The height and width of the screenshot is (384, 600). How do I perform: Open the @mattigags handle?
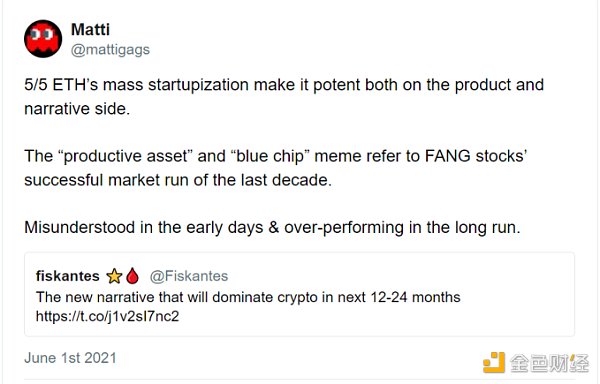110,50
